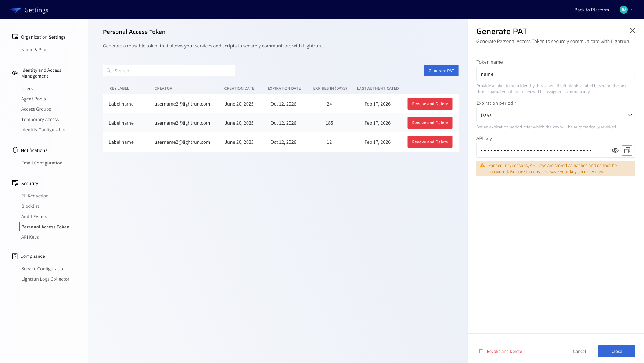Click the magnifier icon in search box
The height and width of the screenshot is (363, 644).
109,71
